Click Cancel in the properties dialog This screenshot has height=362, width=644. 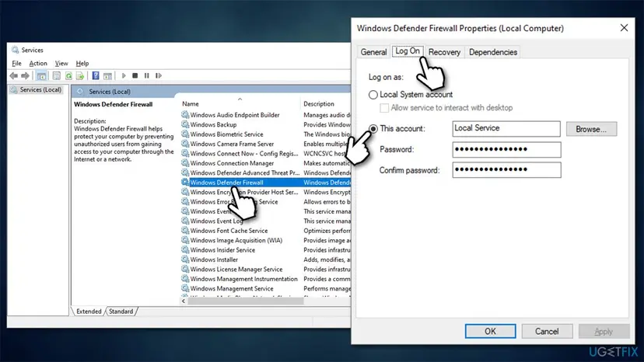click(x=547, y=331)
